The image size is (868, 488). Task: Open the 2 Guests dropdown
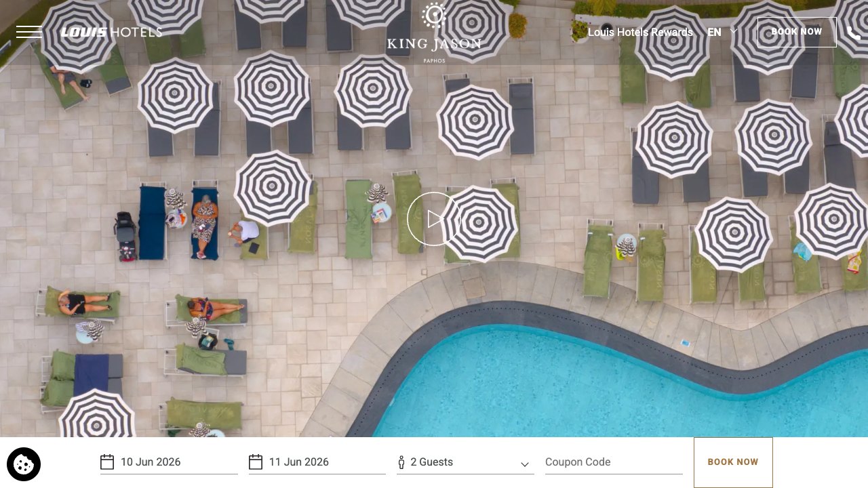pos(465,462)
